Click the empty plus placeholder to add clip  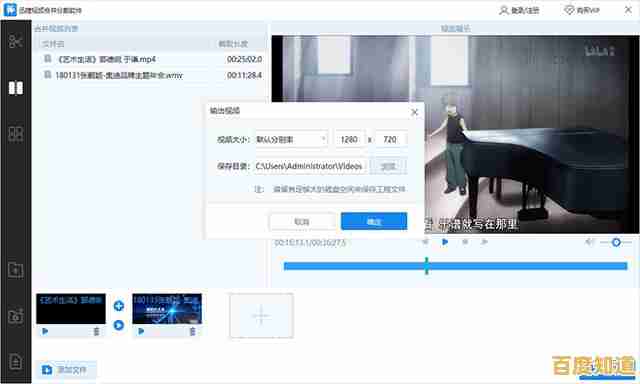tap(261, 315)
